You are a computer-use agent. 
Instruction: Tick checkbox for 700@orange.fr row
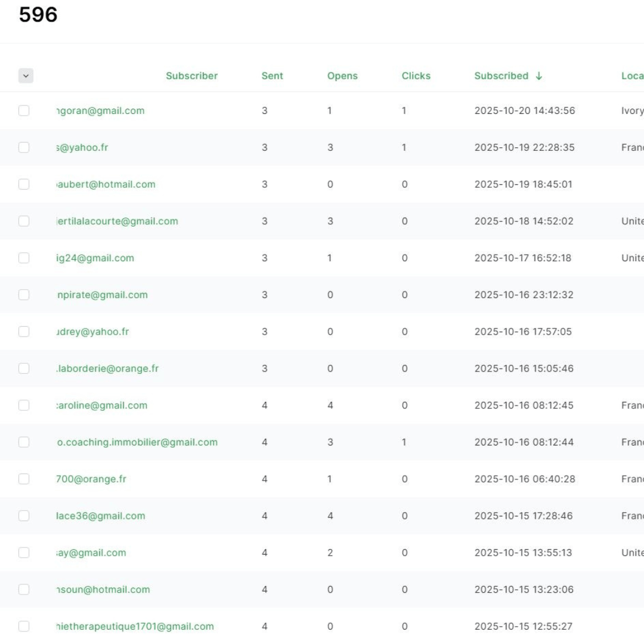(x=24, y=479)
